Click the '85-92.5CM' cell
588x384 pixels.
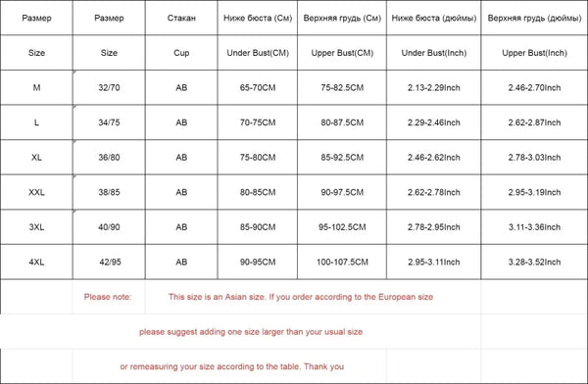pyautogui.click(x=342, y=157)
